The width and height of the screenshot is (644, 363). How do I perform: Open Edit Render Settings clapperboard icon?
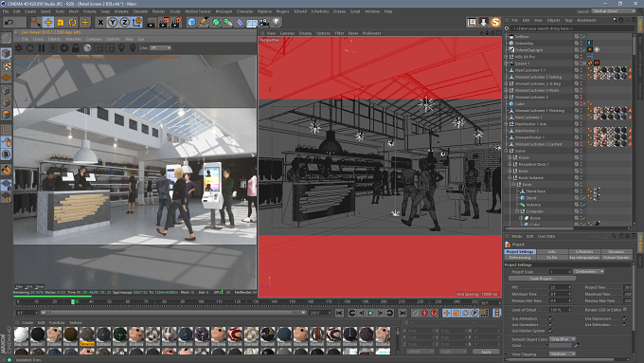tap(176, 22)
